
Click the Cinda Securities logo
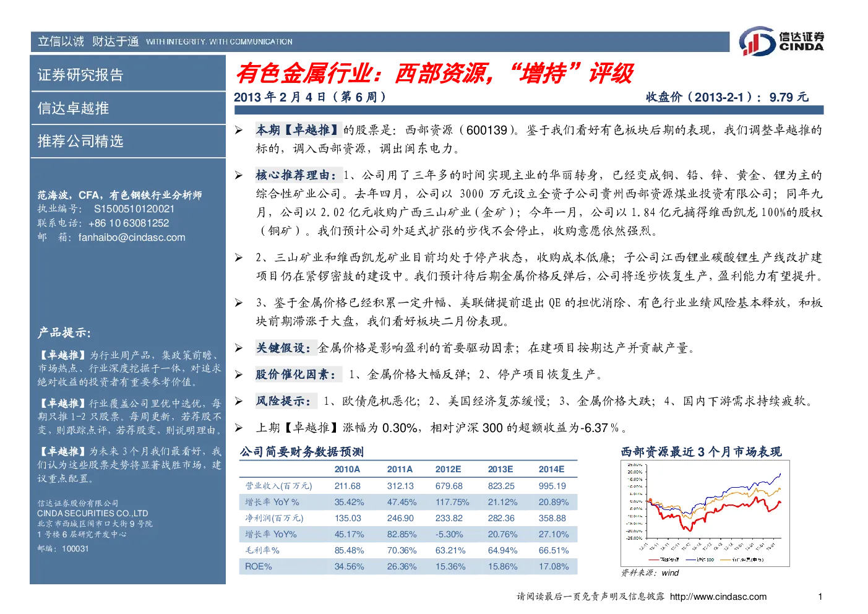(782, 41)
